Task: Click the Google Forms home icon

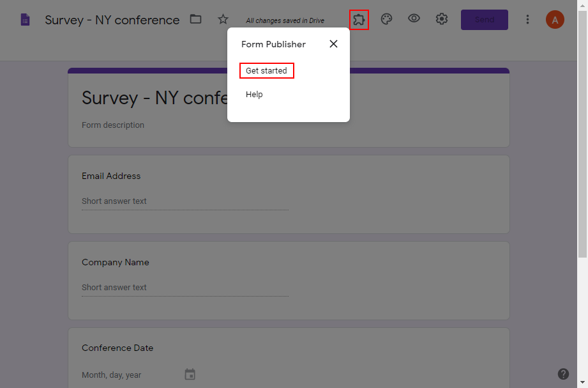Action: click(25, 20)
